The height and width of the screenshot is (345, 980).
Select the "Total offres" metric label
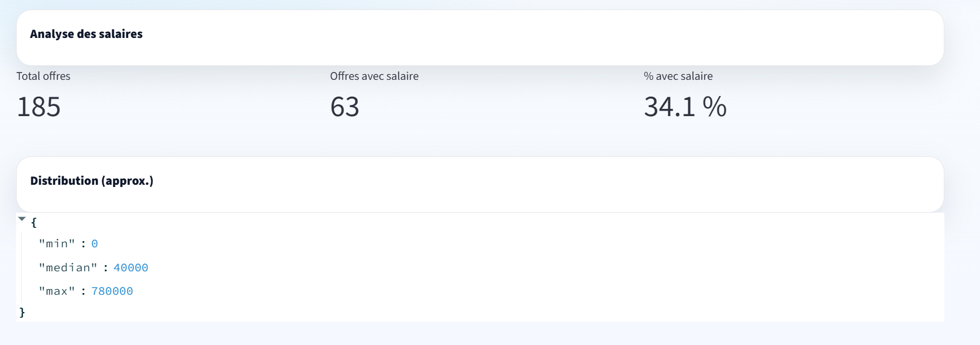click(43, 76)
